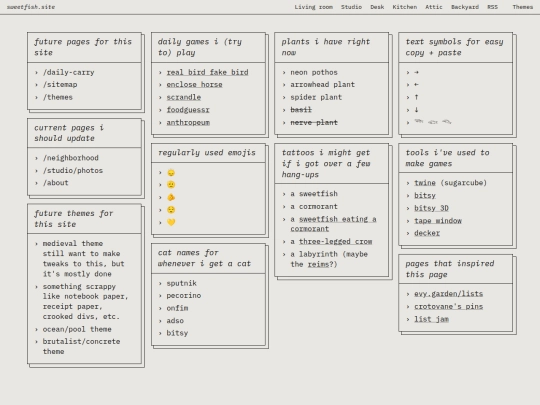Click the cat name sputnik
The image size is (540, 405).
(181, 283)
